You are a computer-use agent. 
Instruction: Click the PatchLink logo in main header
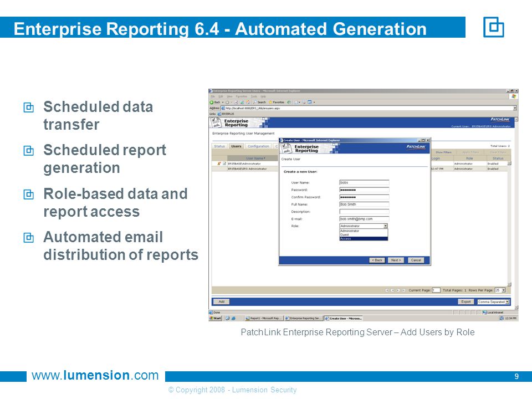coord(500,119)
